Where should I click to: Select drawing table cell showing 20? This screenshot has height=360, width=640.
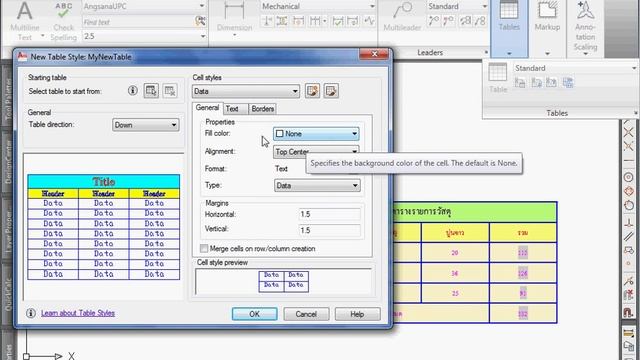point(455,253)
